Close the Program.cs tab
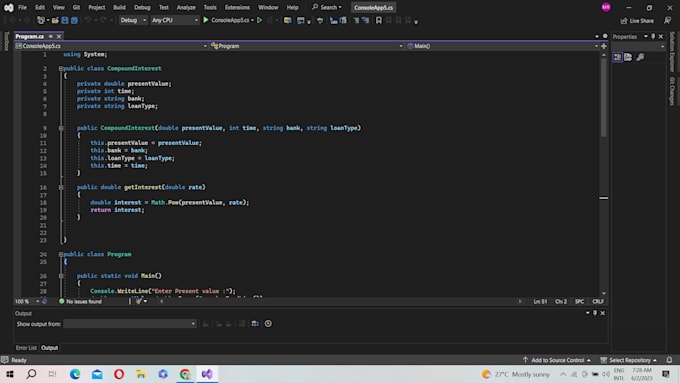This screenshot has width=680, height=383. tap(59, 36)
